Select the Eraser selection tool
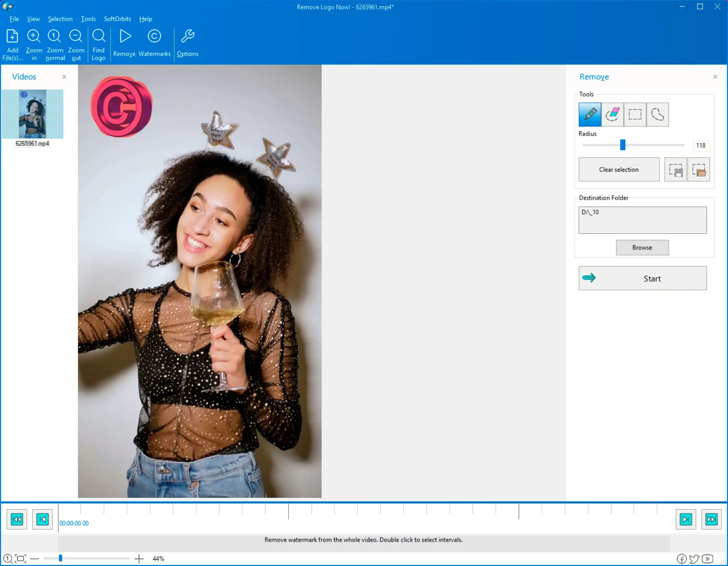728x566 pixels. 613,113
